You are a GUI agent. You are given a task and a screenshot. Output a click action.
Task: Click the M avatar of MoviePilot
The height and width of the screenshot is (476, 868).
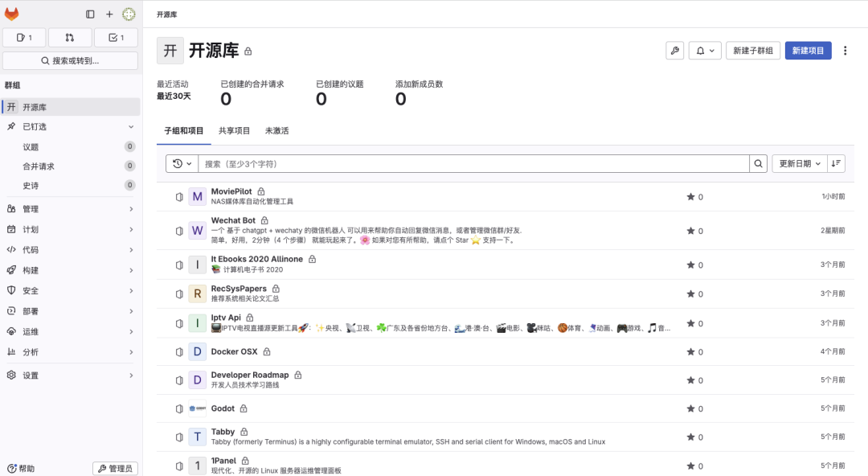pyautogui.click(x=197, y=197)
